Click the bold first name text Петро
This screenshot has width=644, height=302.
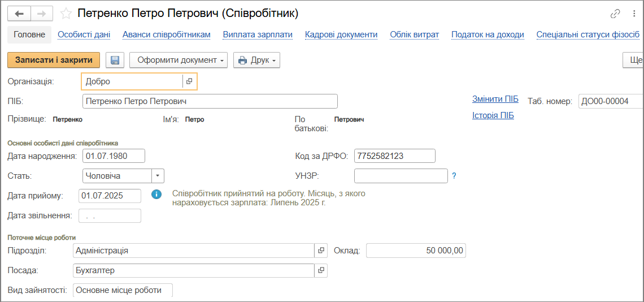pos(195,120)
